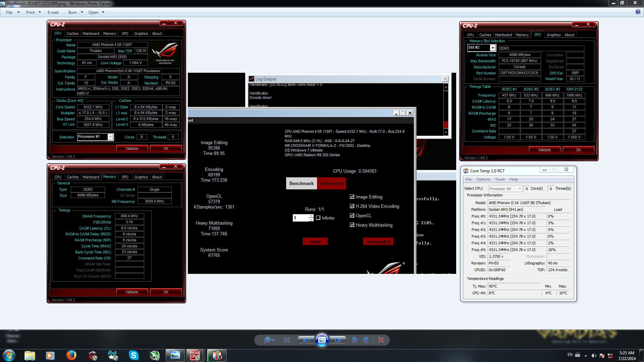Rotate the photo counterclockwise
Viewport: 644px width, 362px height.
[x=355, y=340]
